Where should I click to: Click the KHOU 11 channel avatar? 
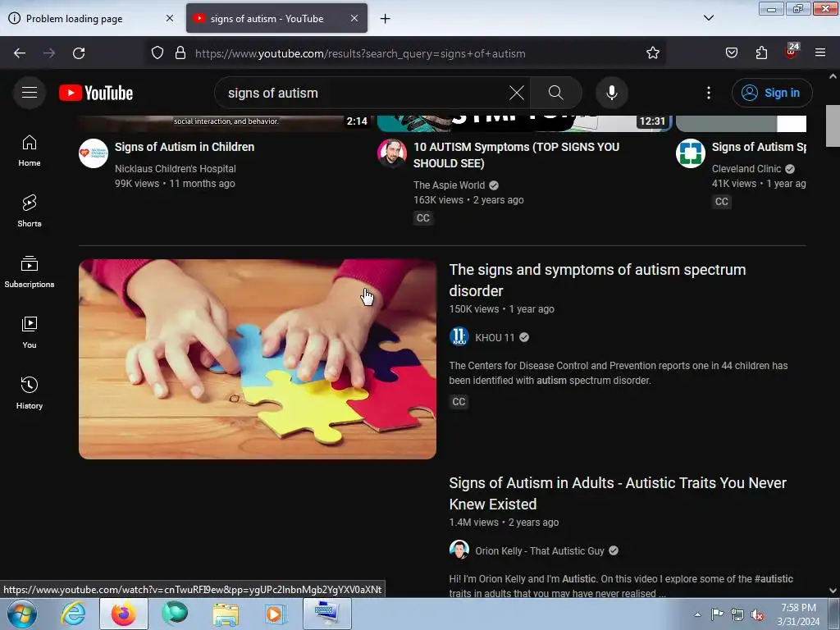(459, 337)
